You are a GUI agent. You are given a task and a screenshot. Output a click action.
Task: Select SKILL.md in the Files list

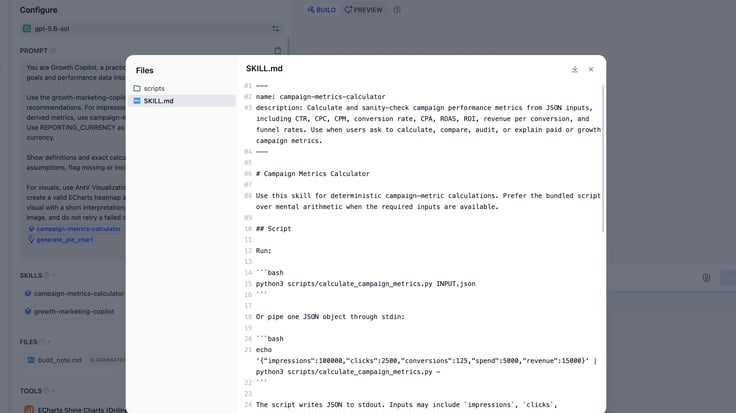(x=182, y=101)
